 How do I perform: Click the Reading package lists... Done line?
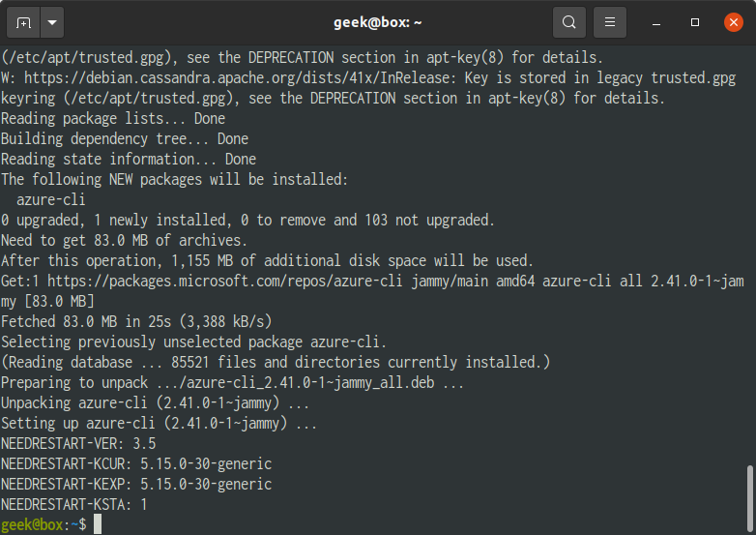coord(113,119)
